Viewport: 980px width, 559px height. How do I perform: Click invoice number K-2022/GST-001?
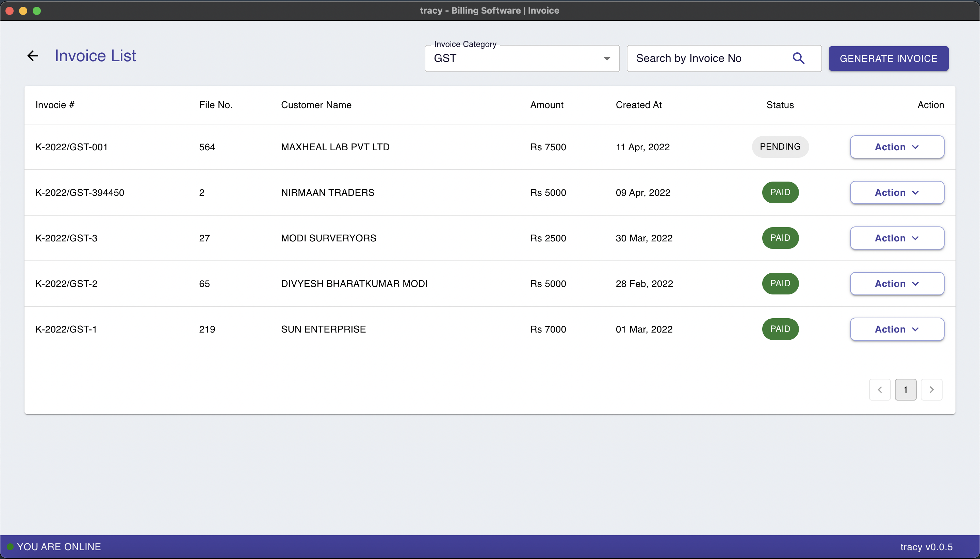tap(71, 147)
